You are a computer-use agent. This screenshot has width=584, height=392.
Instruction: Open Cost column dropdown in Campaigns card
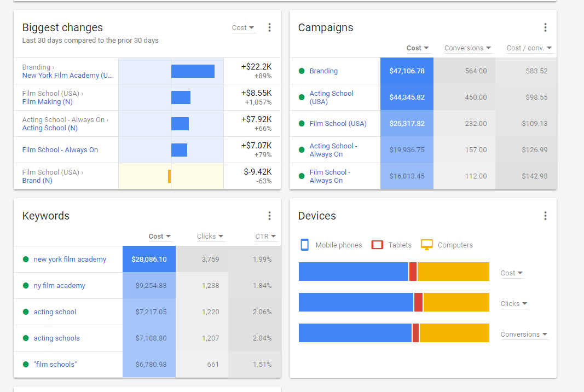click(418, 48)
